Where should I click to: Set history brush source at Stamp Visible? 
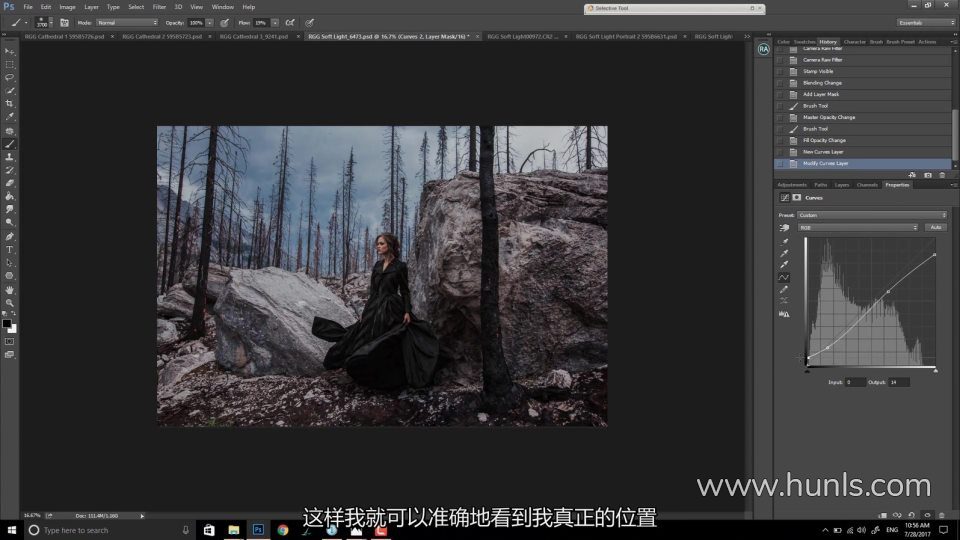coord(780,71)
